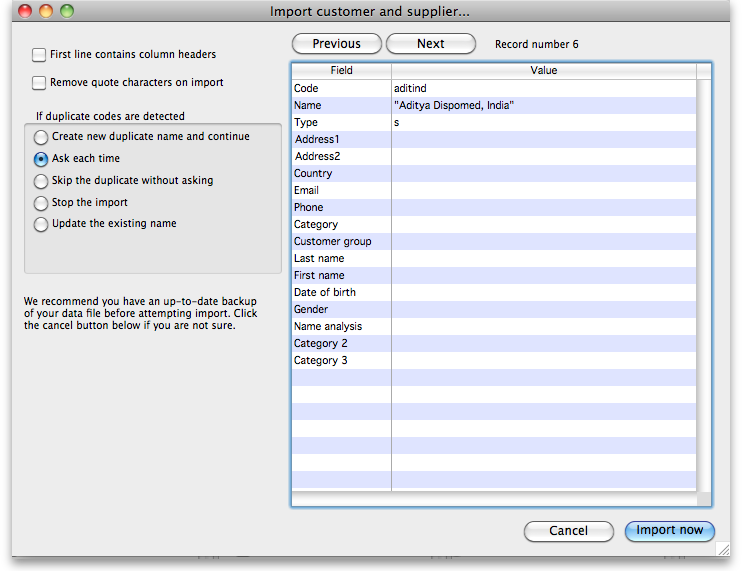Viewport: 742px width, 571px height.
Task: Select Skip the duplicate without asking
Action: 41,181
